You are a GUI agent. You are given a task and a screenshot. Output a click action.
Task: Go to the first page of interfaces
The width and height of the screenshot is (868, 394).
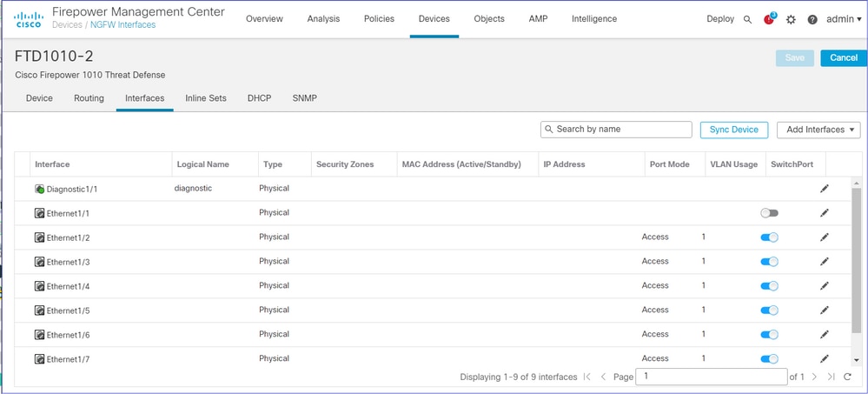click(x=587, y=377)
